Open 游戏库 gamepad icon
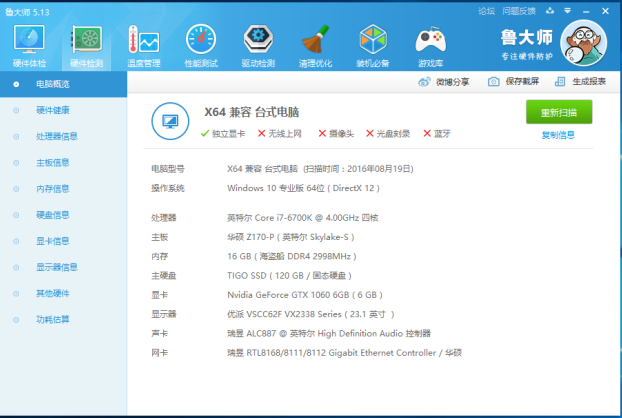The height and width of the screenshot is (418, 622). (430, 40)
